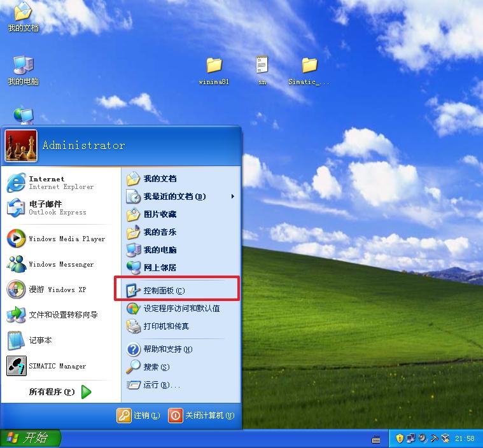The height and width of the screenshot is (448, 483).
Task: Click the hammer tray icon
Action: coord(434,438)
